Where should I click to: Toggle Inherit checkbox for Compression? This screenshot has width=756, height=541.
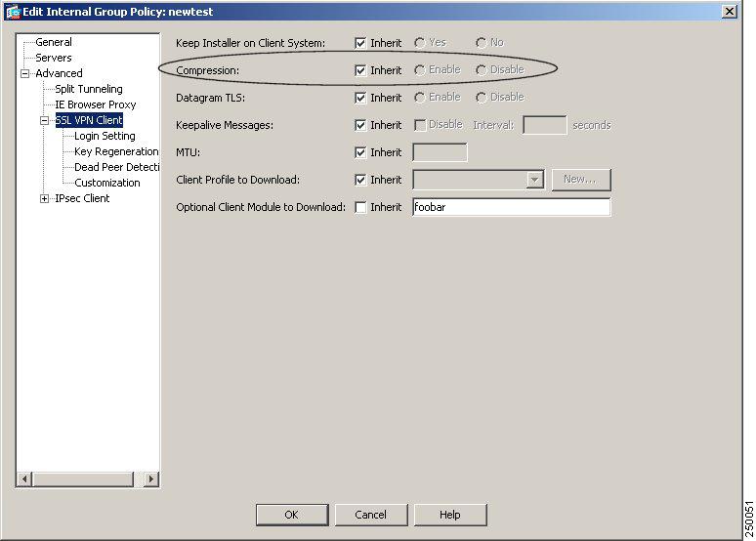(x=360, y=70)
